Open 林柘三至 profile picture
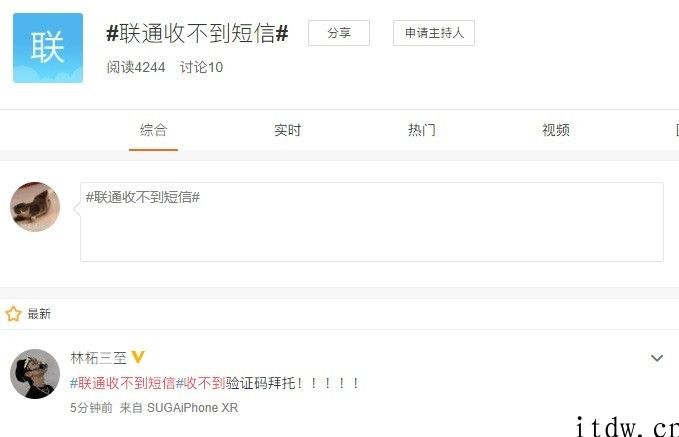The image size is (679, 437). [x=35, y=374]
